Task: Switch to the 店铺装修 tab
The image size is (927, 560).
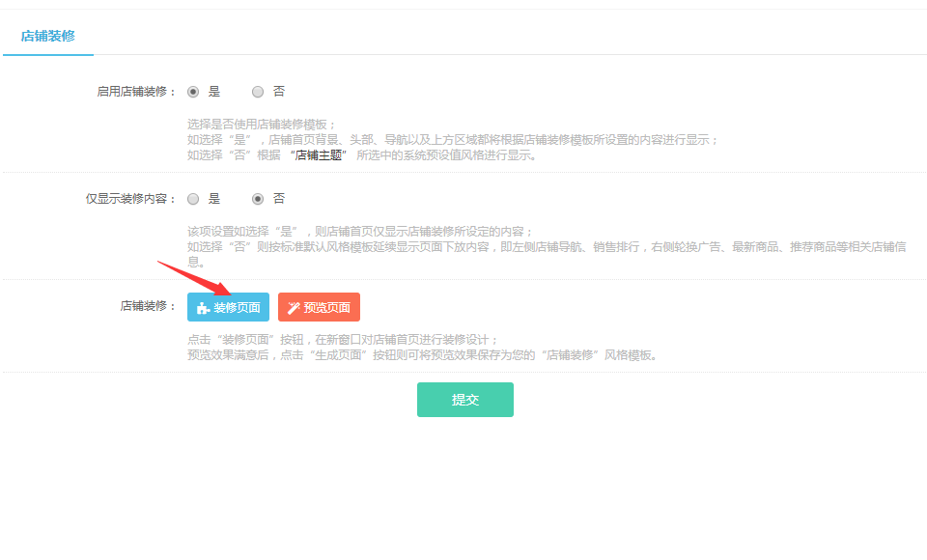Action: click(x=47, y=36)
